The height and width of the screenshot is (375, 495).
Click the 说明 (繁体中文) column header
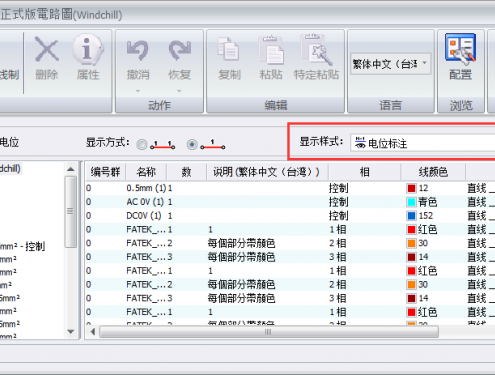[x=267, y=172]
